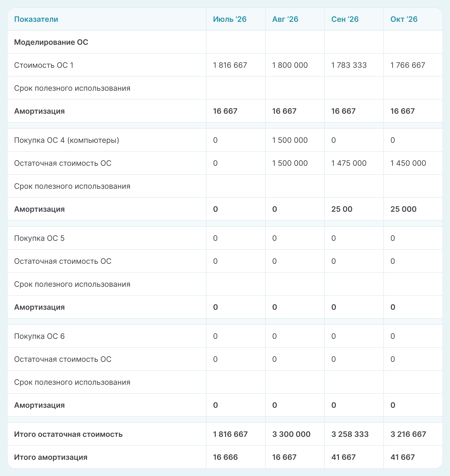Click the Покупка ОС 6 row label

click(39, 336)
